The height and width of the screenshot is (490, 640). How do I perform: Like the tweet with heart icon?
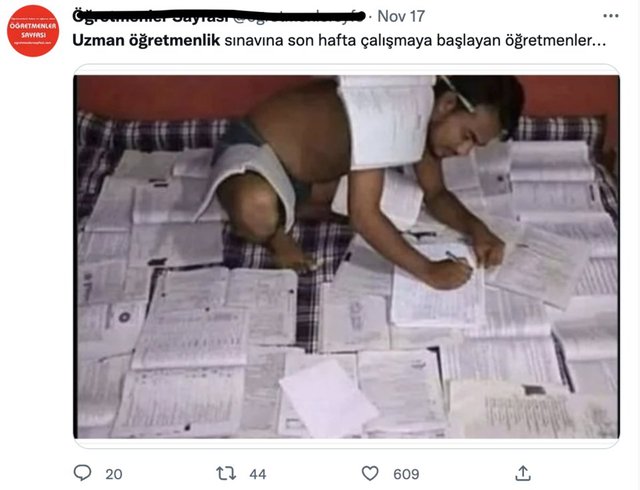click(x=370, y=474)
